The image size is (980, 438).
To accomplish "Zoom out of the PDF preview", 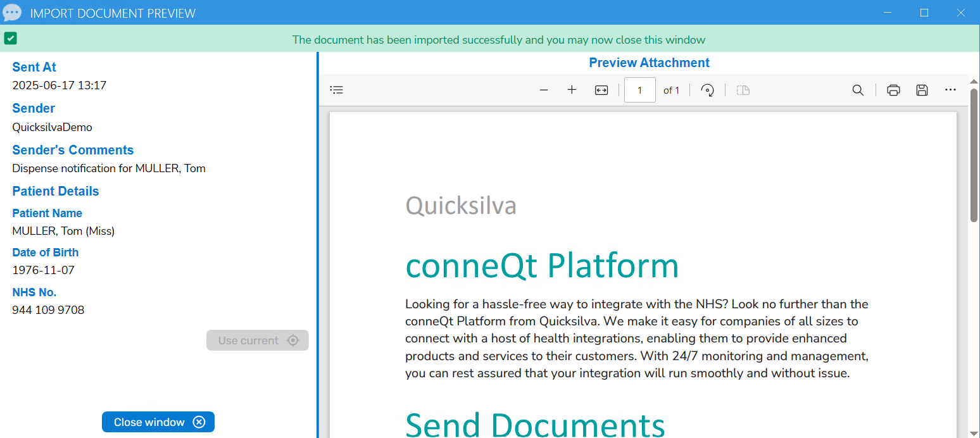I will [543, 90].
